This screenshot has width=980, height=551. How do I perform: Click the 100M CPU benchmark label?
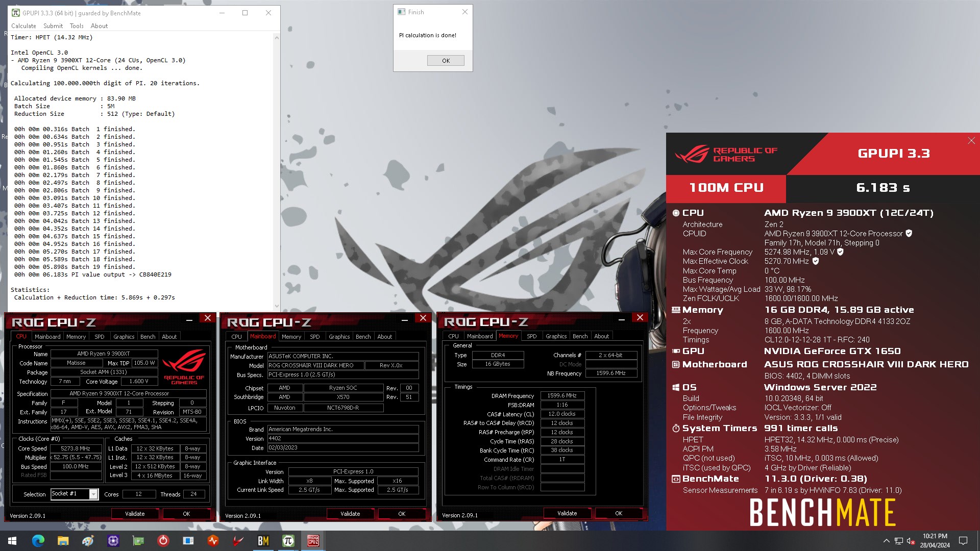[726, 188]
